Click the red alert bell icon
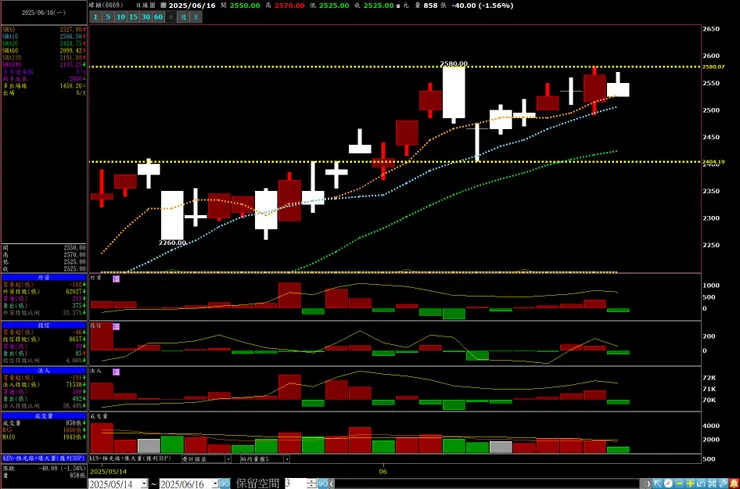Viewport: 740px width, 489px height. point(734,483)
